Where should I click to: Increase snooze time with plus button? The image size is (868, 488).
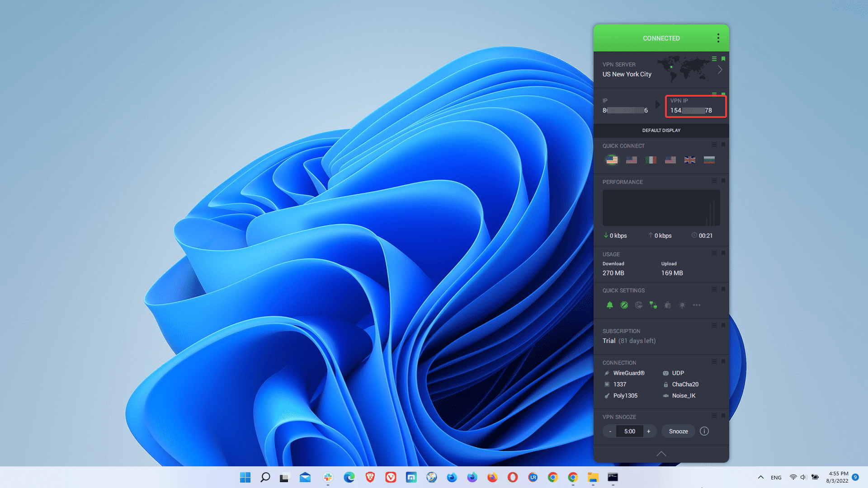pos(648,431)
